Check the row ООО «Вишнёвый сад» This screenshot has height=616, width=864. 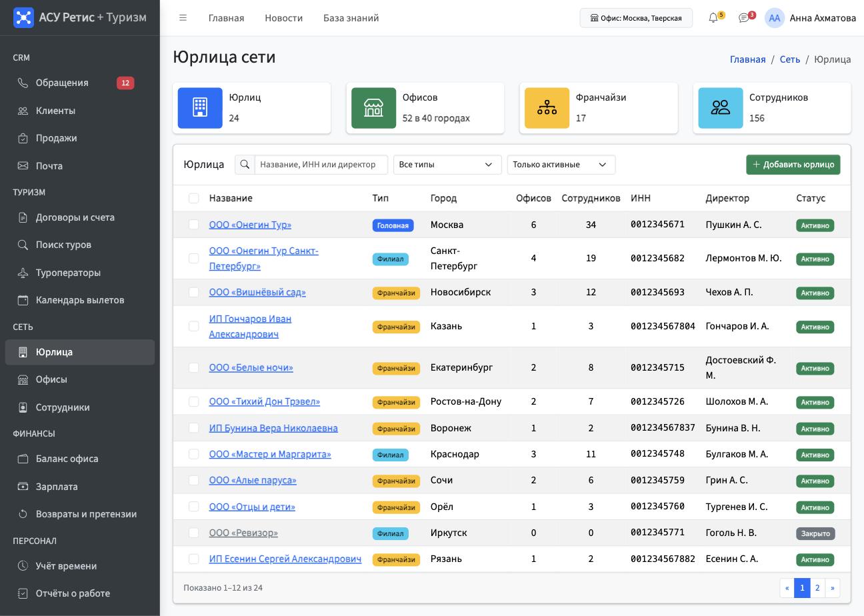[193, 292]
